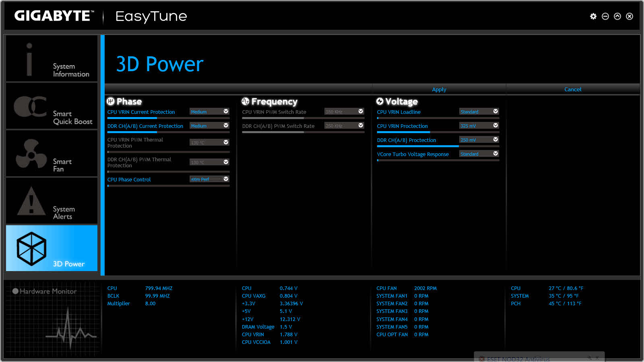Expand CPU Phase Control dropdown
The height and width of the screenshot is (362, 644).
209,179
